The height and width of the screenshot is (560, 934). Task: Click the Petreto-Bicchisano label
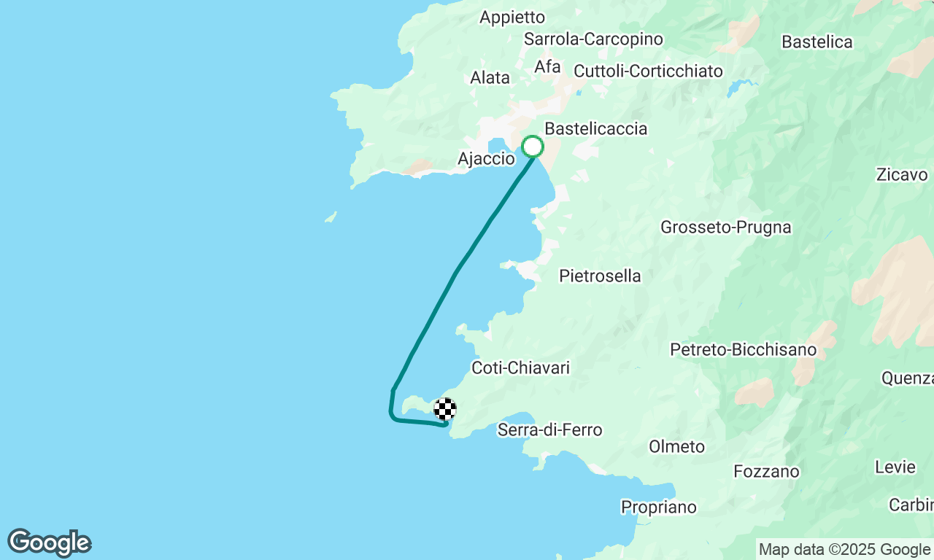tap(744, 350)
